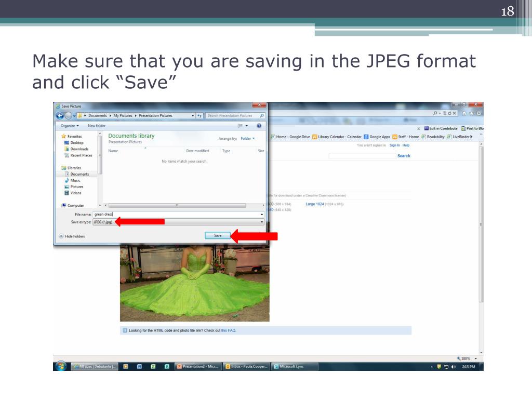Click the browser Stop X icon in address bar
Screen dimensions: 532x399
(x=454, y=113)
